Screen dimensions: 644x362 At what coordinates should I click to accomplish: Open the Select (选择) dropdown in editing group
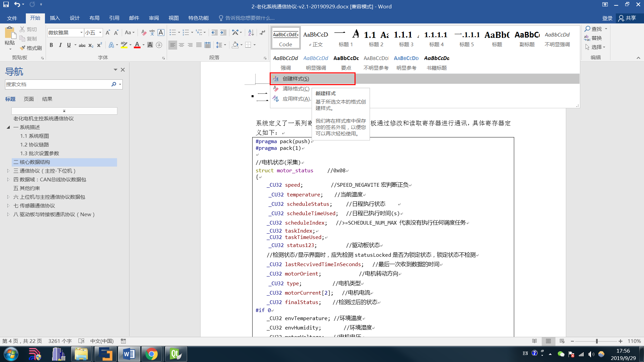pyautogui.click(x=595, y=47)
